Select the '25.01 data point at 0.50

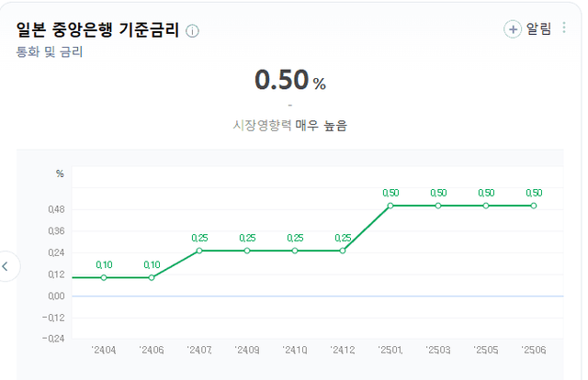coord(390,206)
